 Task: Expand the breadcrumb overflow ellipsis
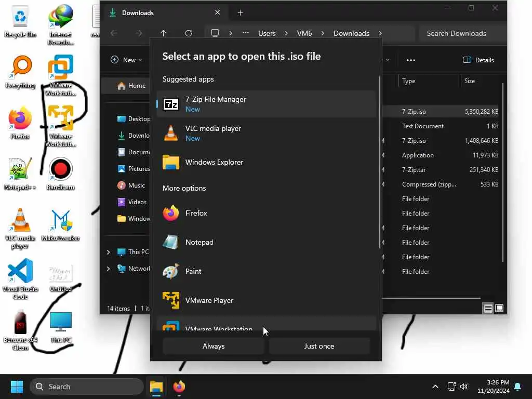pyautogui.click(x=246, y=33)
